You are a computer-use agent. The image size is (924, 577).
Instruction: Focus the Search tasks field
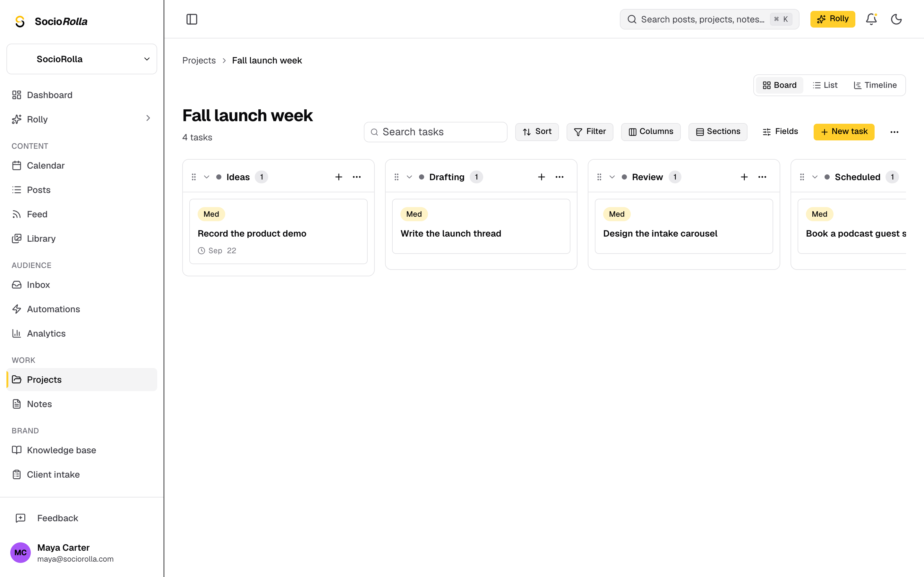[435, 132]
